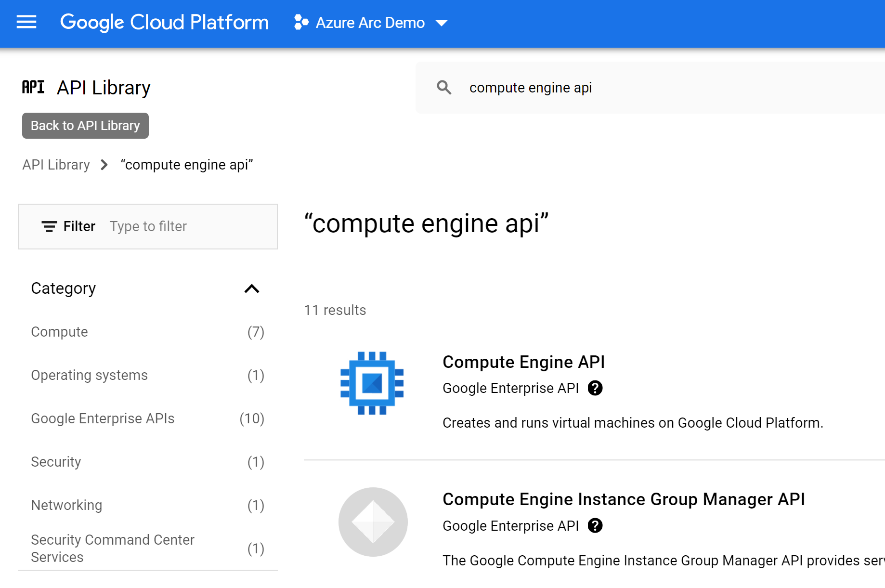Click the Compute count (7)
The height and width of the screenshot is (588, 885).
256,332
